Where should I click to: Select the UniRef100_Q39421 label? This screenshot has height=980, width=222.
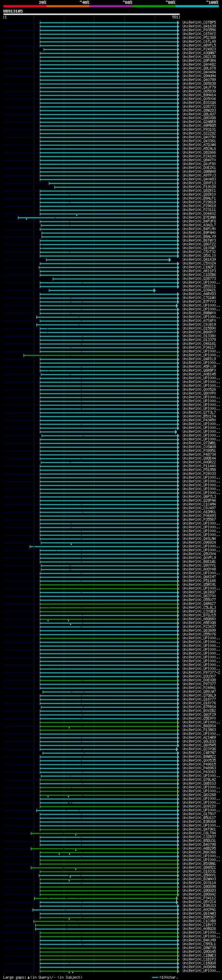tap(199, 290)
